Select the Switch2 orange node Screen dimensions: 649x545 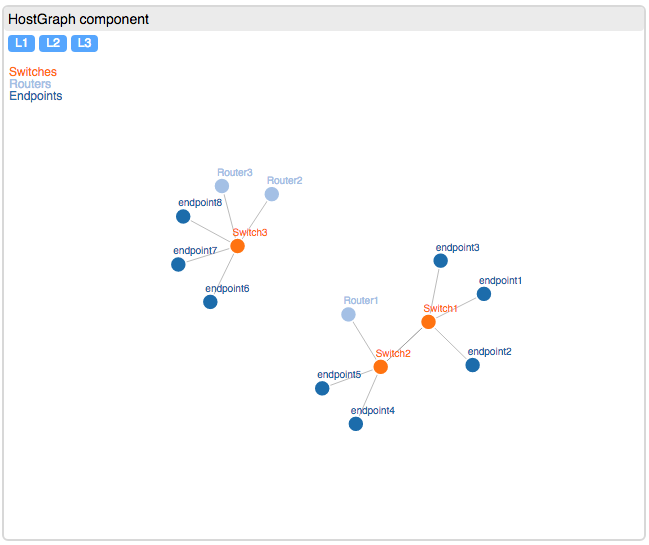tap(380, 367)
